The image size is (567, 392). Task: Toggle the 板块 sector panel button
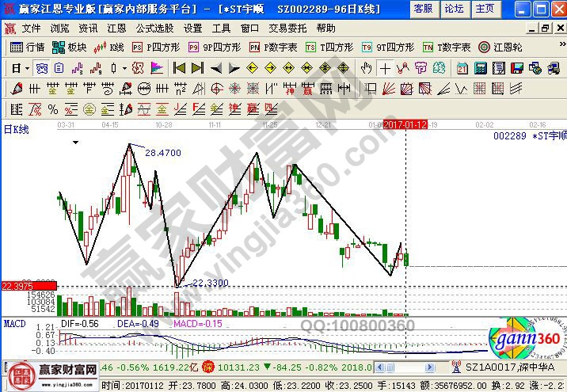tap(70, 48)
